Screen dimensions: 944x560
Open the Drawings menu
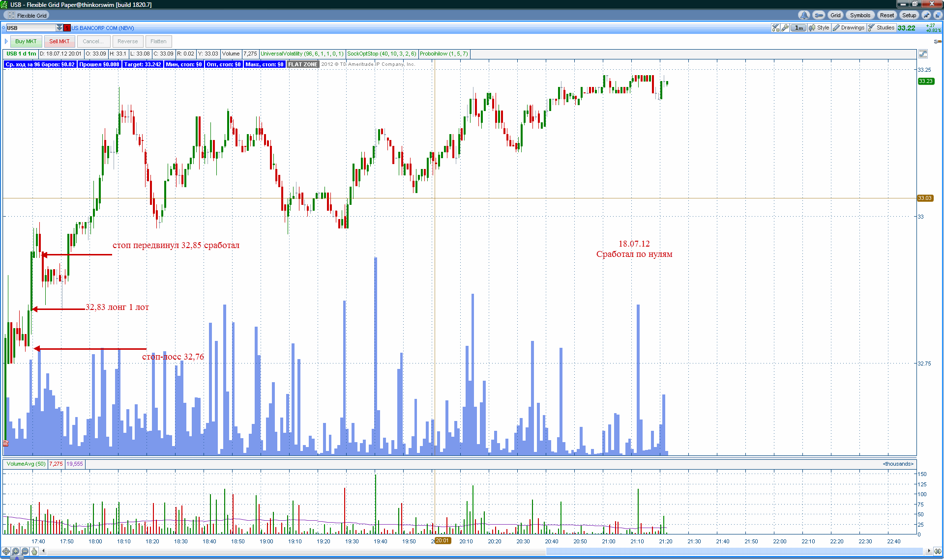[x=849, y=28]
